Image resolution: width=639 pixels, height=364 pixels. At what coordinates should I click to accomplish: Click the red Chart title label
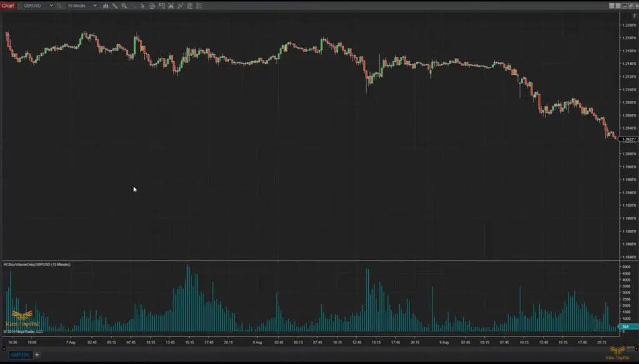[8, 6]
